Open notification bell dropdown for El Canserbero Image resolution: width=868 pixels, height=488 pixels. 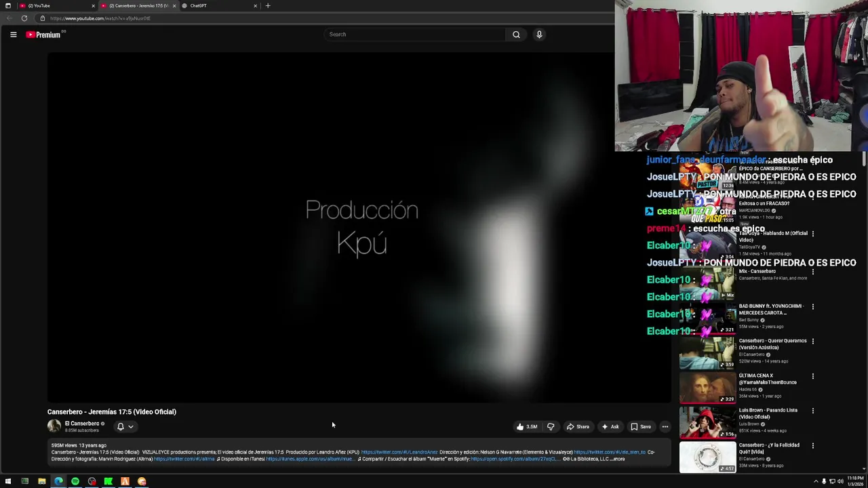[125, 427]
